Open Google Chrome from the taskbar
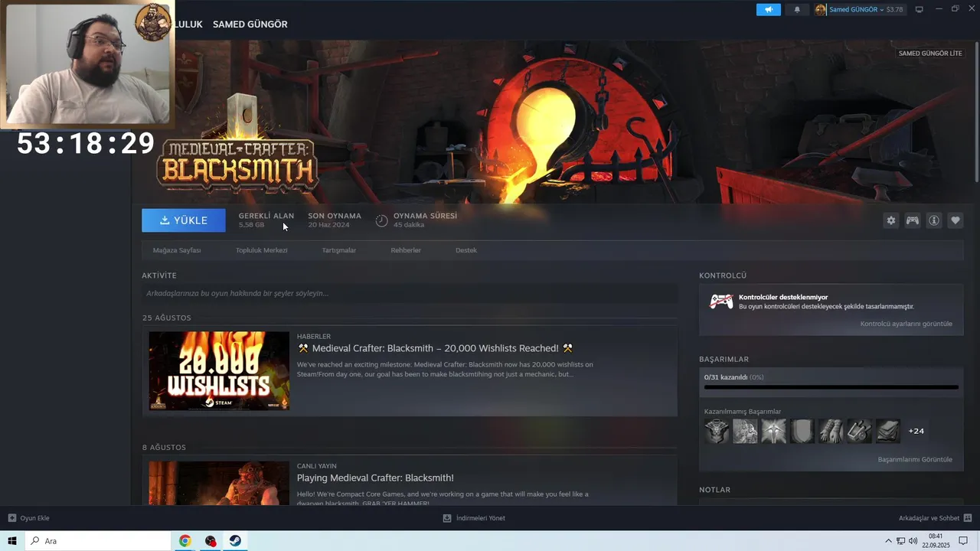Screen dimensions: 980x551 185,541
